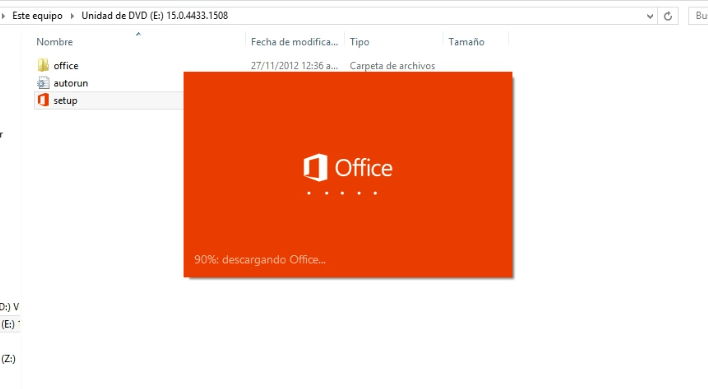Viewport: 708px width, 389px height.
Task: Select the autorun file name
Action: tap(71, 83)
